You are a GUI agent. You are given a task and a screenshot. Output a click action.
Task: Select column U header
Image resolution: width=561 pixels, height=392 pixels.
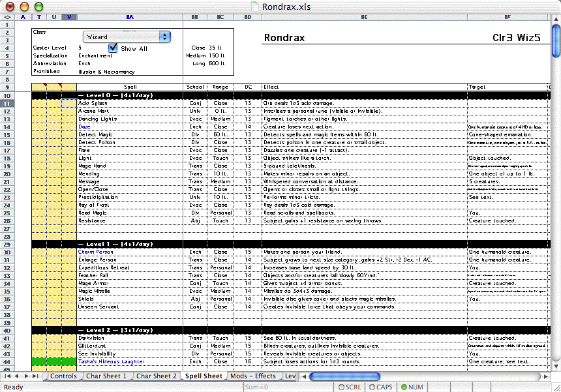point(54,17)
